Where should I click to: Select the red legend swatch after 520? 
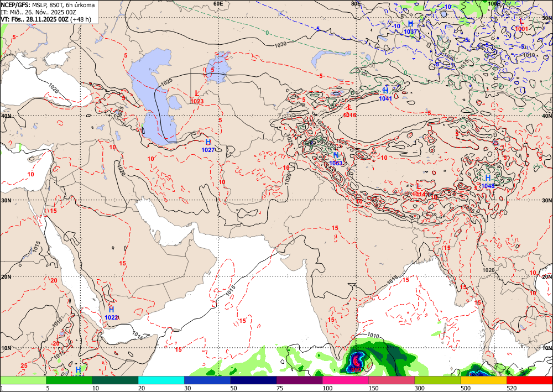tap(530, 380)
